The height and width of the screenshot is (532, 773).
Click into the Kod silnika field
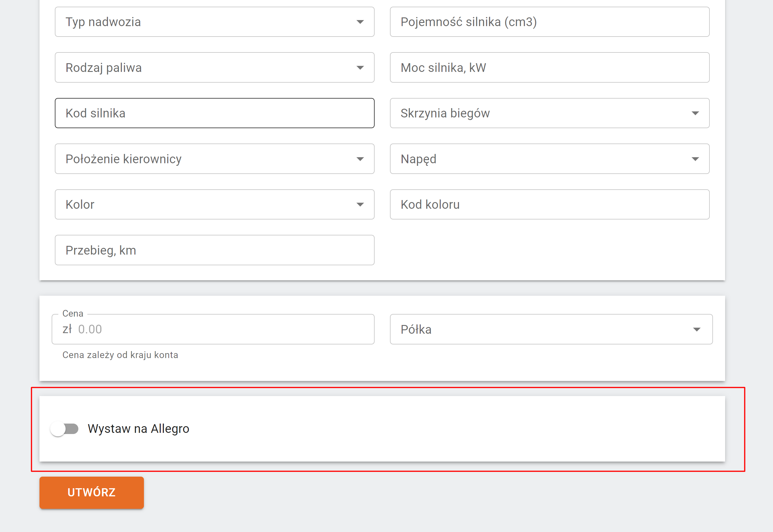click(x=214, y=113)
